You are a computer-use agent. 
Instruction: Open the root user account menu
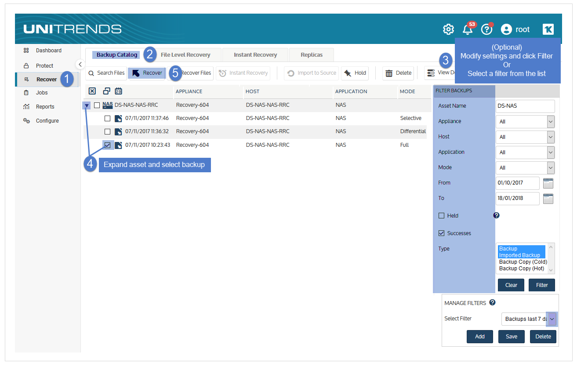click(515, 29)
